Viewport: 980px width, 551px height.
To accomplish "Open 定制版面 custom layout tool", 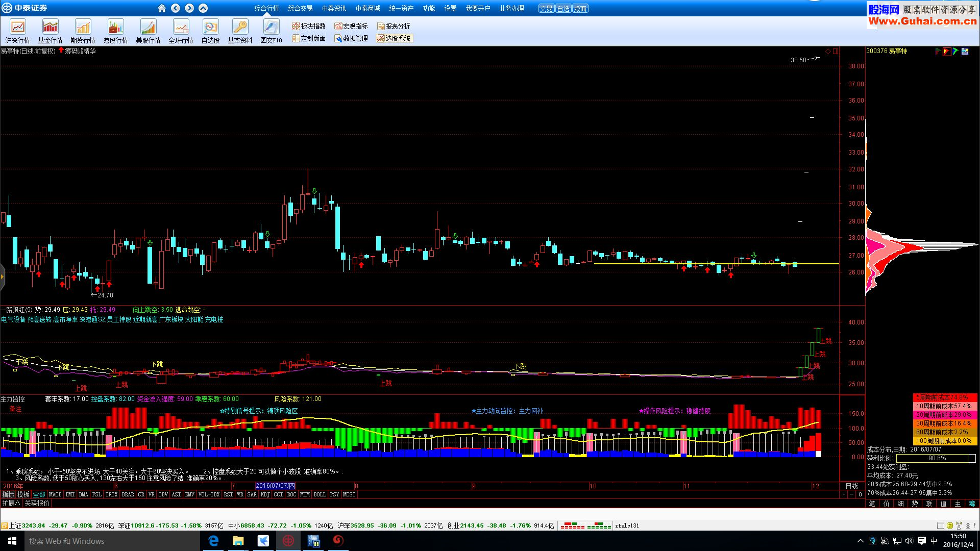I will 309,38.
